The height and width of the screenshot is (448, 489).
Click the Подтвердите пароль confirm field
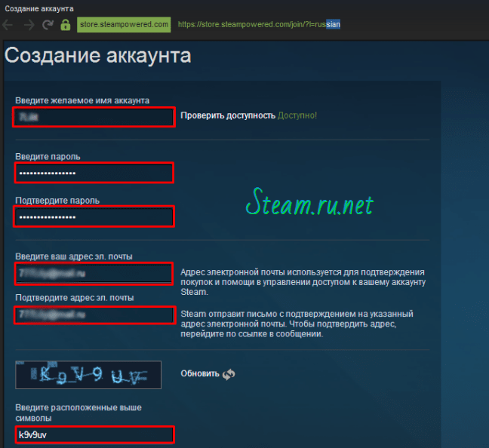pos(94,216)
